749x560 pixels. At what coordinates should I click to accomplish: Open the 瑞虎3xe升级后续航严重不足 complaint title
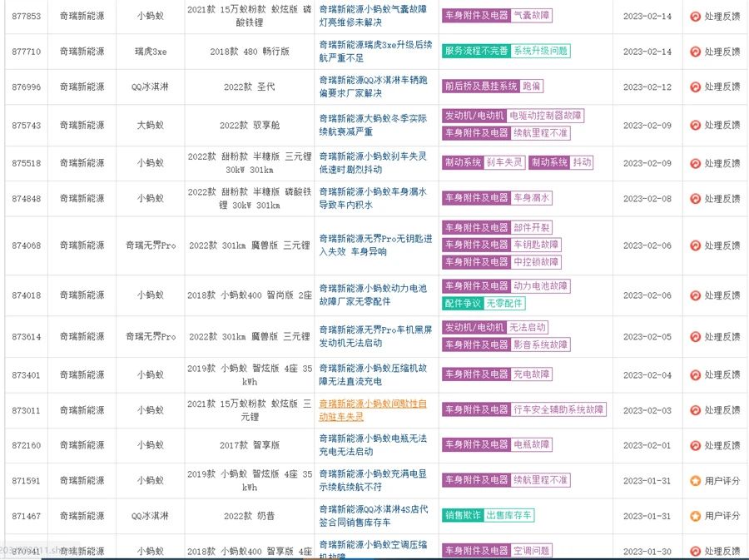pyautogui.click(x=373, y=51)
